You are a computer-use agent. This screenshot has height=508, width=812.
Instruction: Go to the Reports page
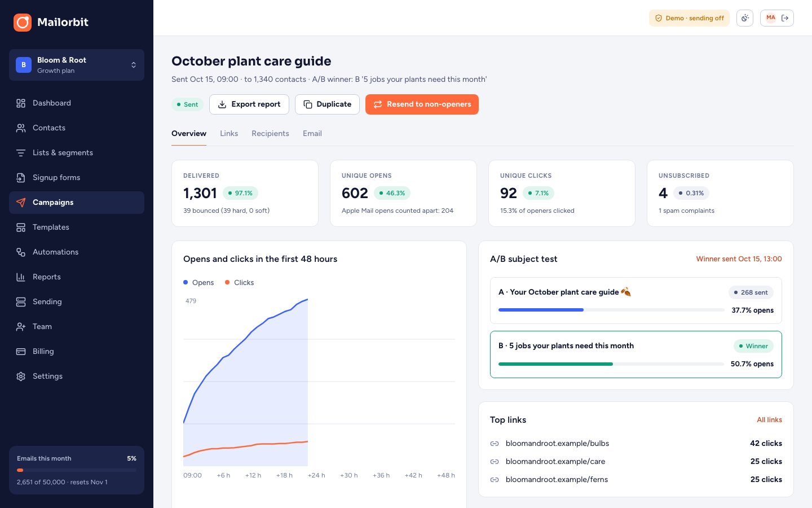pyautogui.click(x=77, y=277)
